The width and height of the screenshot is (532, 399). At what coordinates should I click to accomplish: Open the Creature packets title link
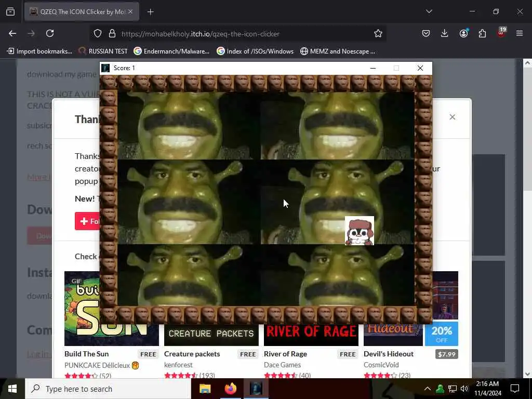192,354
